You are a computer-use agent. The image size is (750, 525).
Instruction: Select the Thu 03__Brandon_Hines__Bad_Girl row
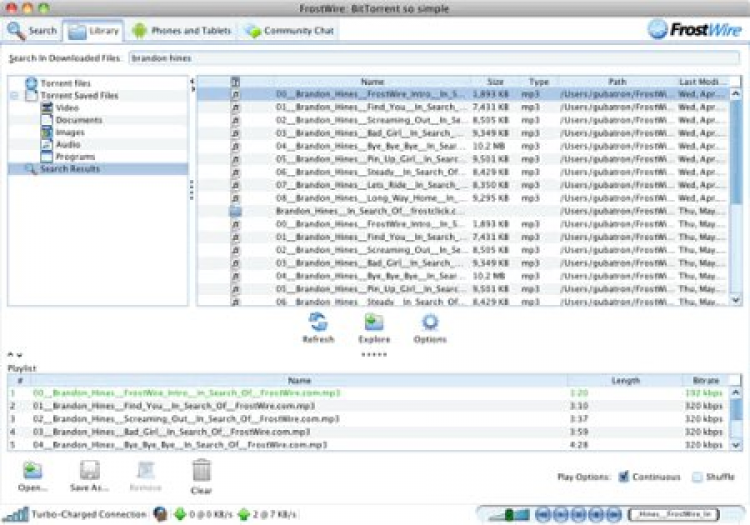[x=463, y=263]
